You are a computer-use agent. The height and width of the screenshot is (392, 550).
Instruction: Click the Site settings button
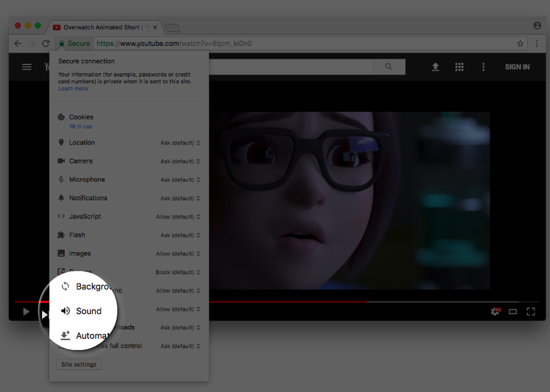[x=79, y=365]
